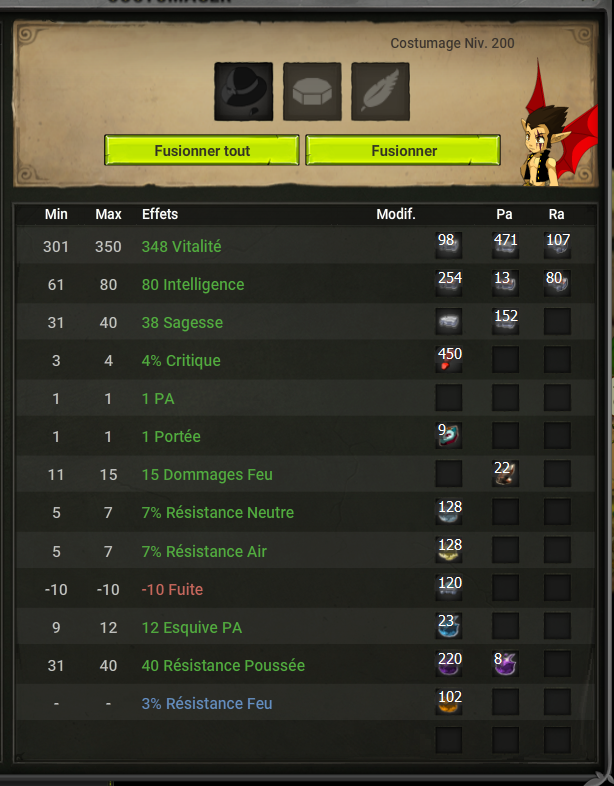Pick the 471 Pa Vitalité rune
The width and height of the screenshot is (614, 786).
[505, 245]
